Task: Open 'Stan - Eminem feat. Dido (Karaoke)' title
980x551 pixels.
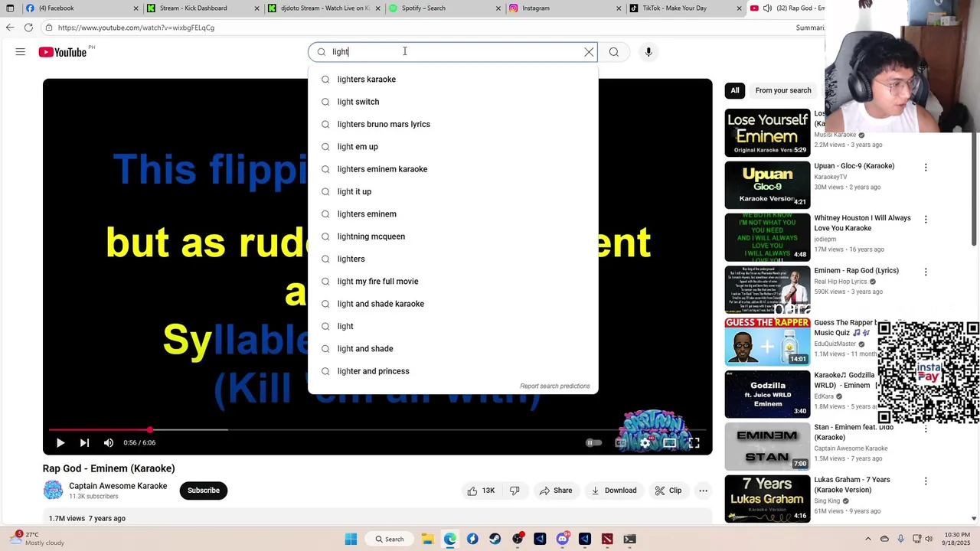Action: (854, 432)
